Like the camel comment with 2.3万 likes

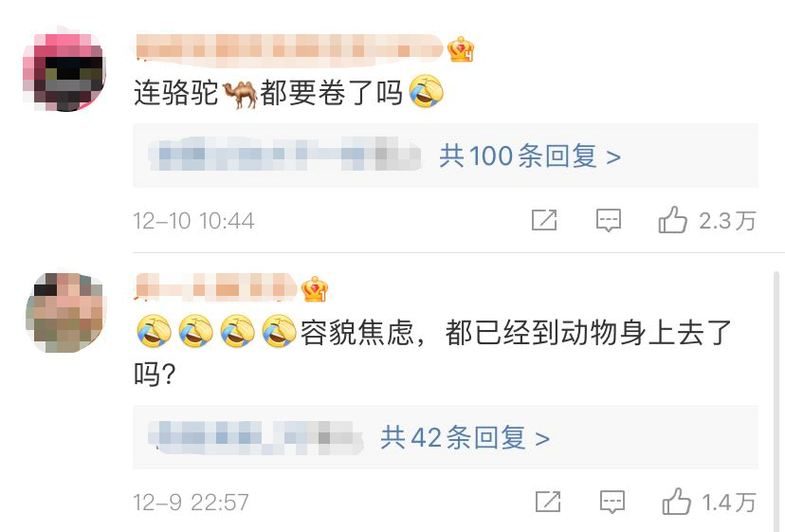672,220
